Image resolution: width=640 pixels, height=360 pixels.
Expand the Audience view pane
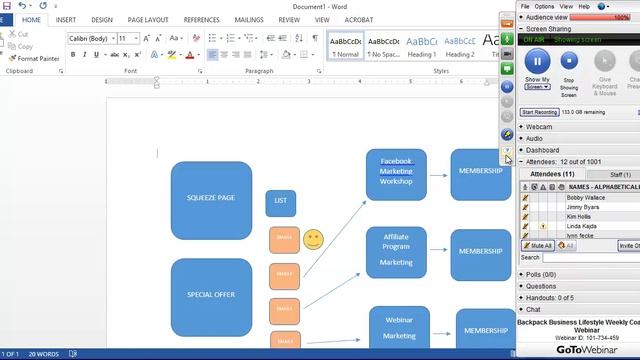[521, 18]
